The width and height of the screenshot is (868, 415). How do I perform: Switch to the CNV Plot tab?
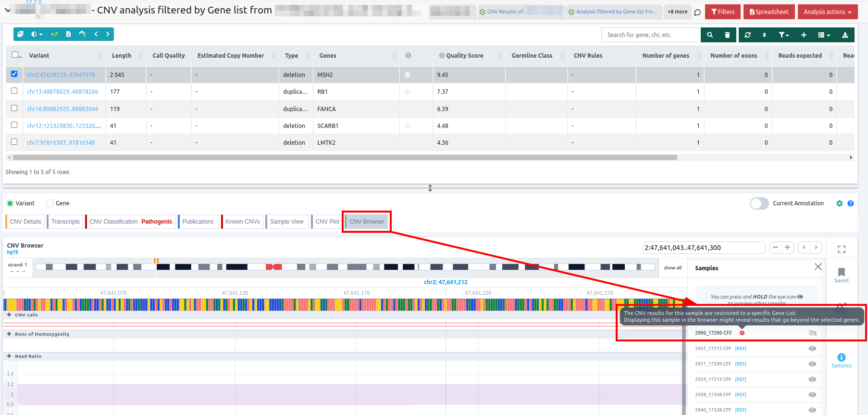coord(327,222)
